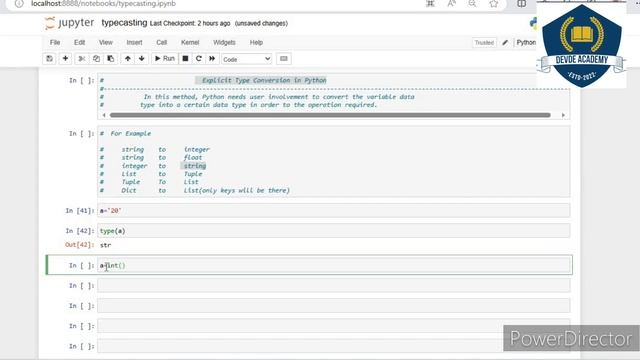The image size is (640, 360).
Task: Zoom icon in browser address bar
Action: (x=472, y=4)
